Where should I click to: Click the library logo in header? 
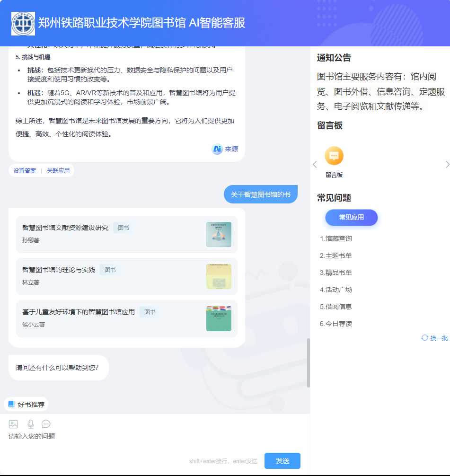23,23
